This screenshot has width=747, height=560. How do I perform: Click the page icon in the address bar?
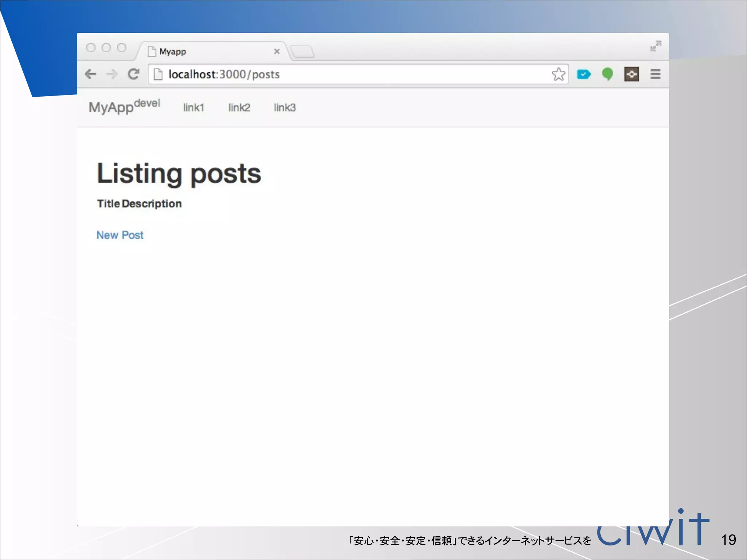(158, 74)
